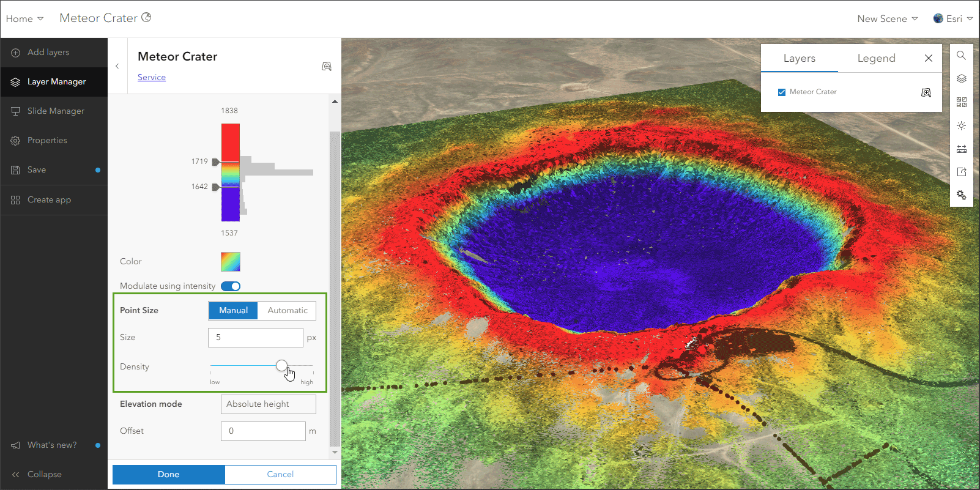Click the Done button
The height and width of the screenshot is (490, 980).
(x=169, y=475)
